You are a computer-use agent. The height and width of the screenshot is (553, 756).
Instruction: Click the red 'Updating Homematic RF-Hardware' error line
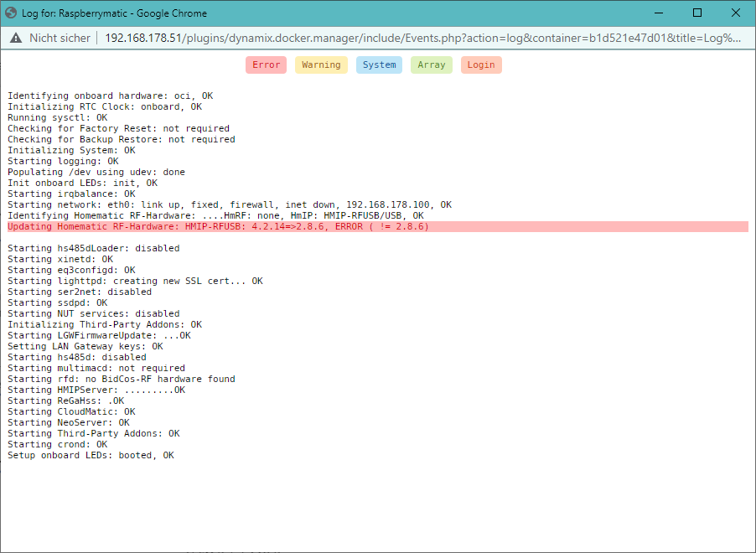pos(378,226)
